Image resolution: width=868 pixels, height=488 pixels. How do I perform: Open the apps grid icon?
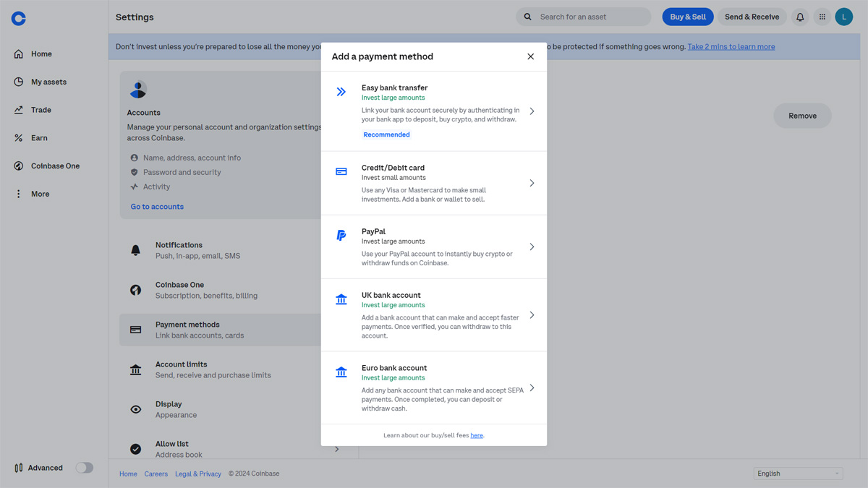click(x=822, y=17)
